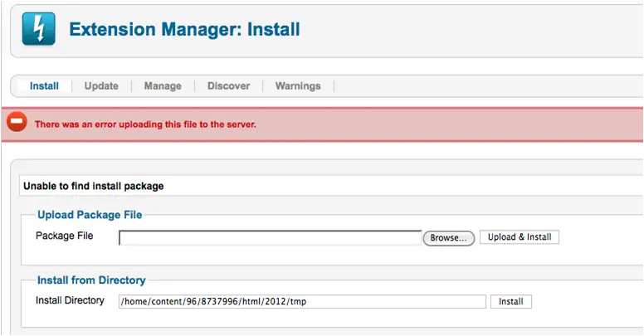Click the Install button beside directory field
The width and height of the screenshot is (644, 336).
tap(511, 301)
